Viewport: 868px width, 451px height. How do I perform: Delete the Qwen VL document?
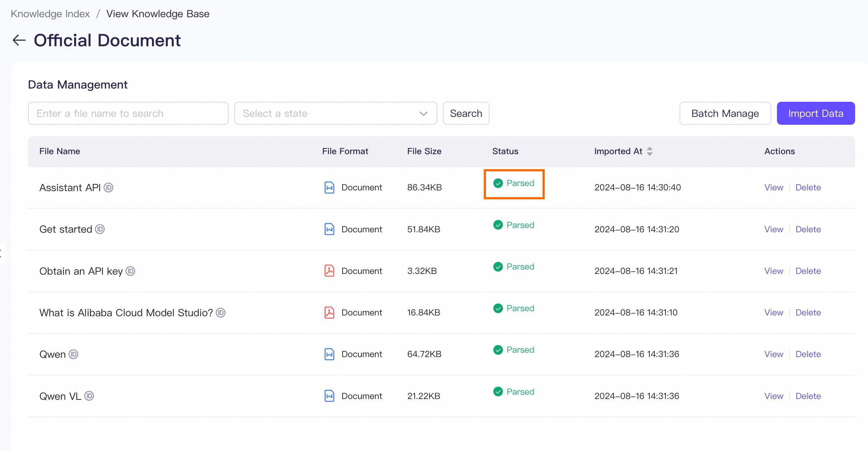tap(808, 396)
